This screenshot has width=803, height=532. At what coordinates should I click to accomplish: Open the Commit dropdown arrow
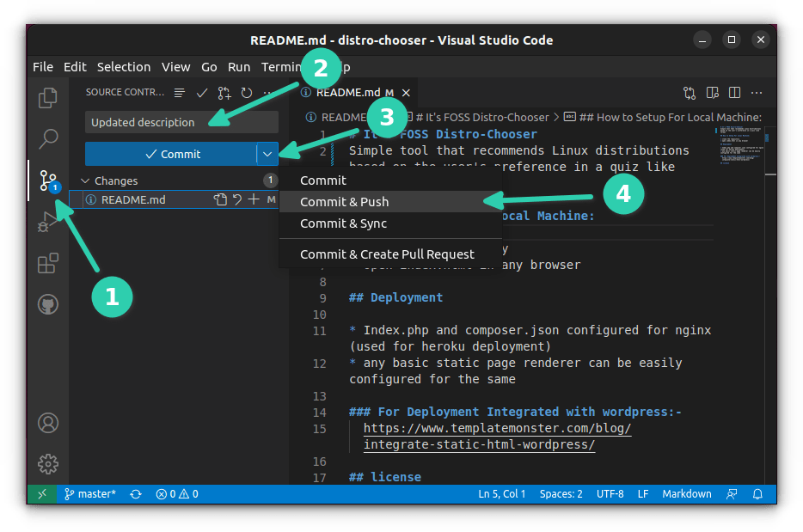pyautogui.click(x=267, y=153)
